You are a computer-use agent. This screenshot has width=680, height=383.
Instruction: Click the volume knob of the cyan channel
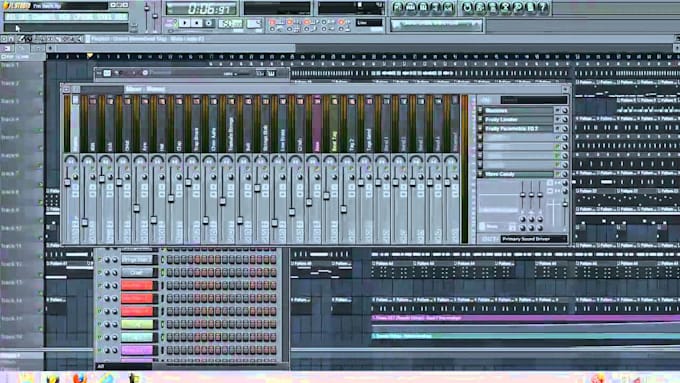click(115, 337)
